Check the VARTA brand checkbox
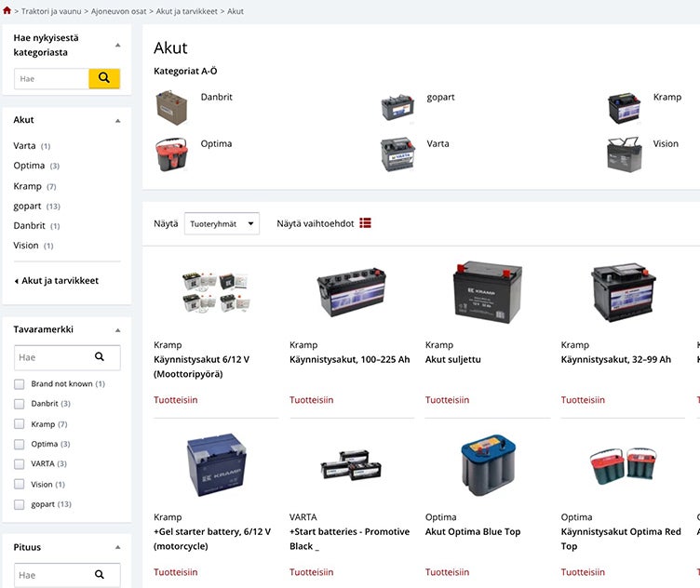Viewport: 700px width, 588px height. tap(20, 464)
